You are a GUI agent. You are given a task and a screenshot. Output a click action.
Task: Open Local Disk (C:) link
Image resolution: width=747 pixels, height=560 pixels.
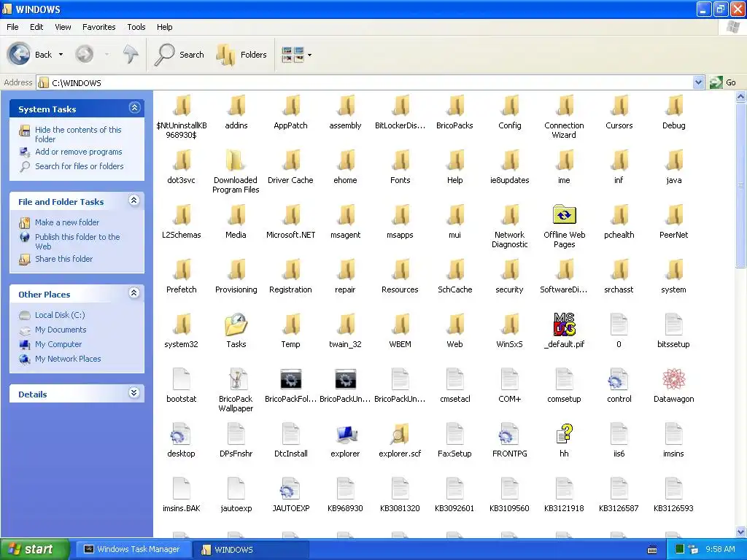[x=60, y=315]
